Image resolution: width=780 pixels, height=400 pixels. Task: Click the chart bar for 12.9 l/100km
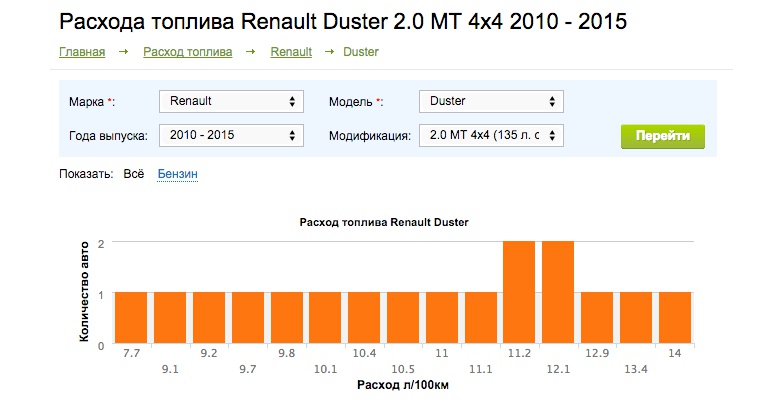tap(597, 318)
